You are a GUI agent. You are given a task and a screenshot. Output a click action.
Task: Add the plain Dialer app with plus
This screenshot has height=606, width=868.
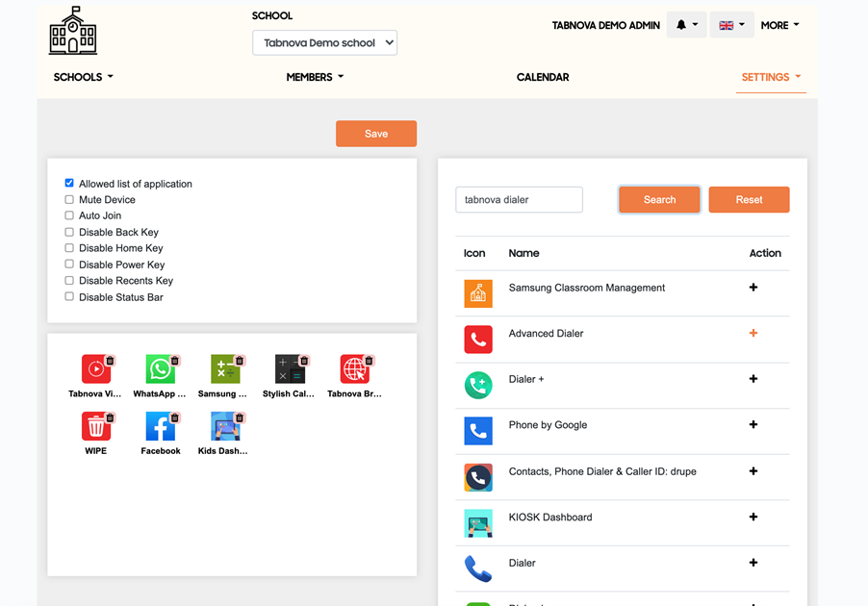pos(753,563)
